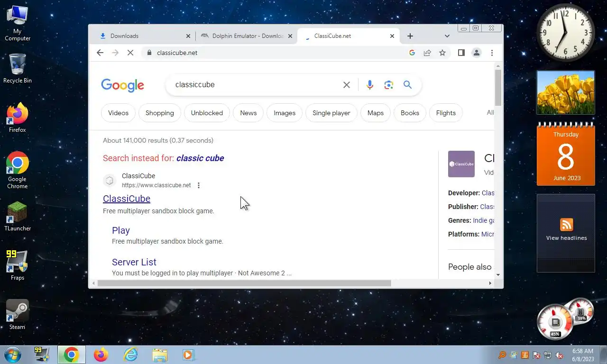Clear the Google search box
The image size is (607, 364).
point(347,85)
